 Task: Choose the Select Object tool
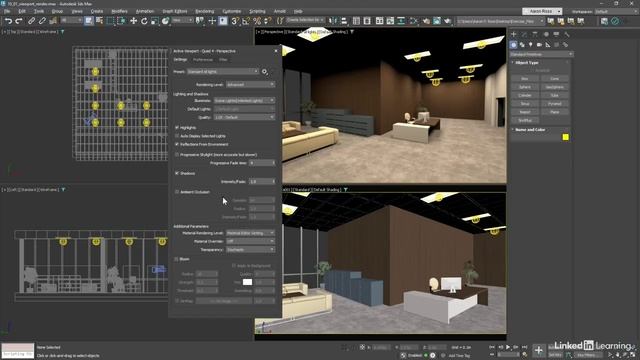click(89, 21)
